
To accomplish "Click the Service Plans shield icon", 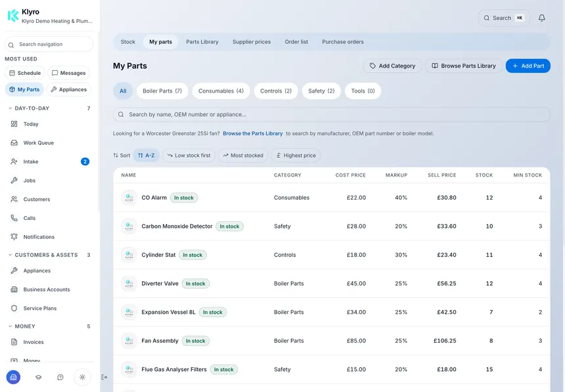I will (x=14, y=308).
